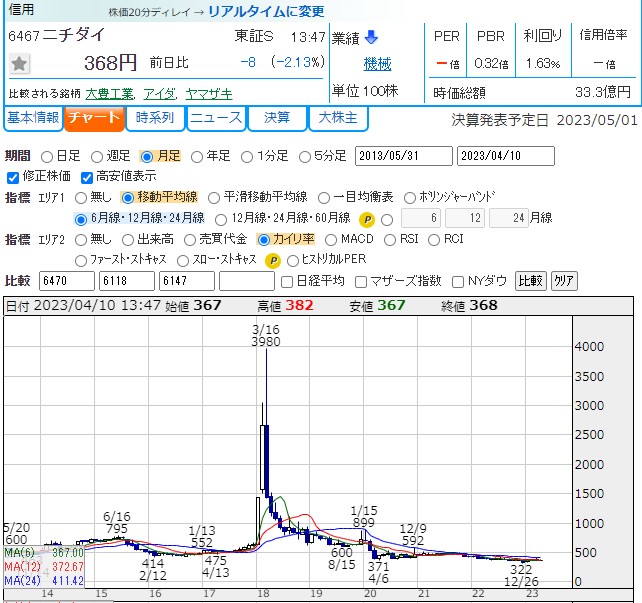The height and width of the screenshot is (603, 642).
Task: Click the 時価総額 33.3億円 value
Action: point(603,92)
